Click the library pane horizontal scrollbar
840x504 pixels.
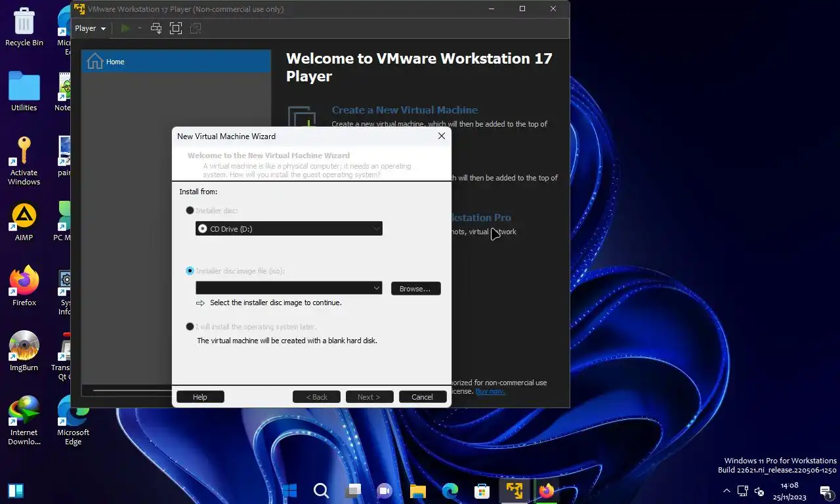[131, 390]
